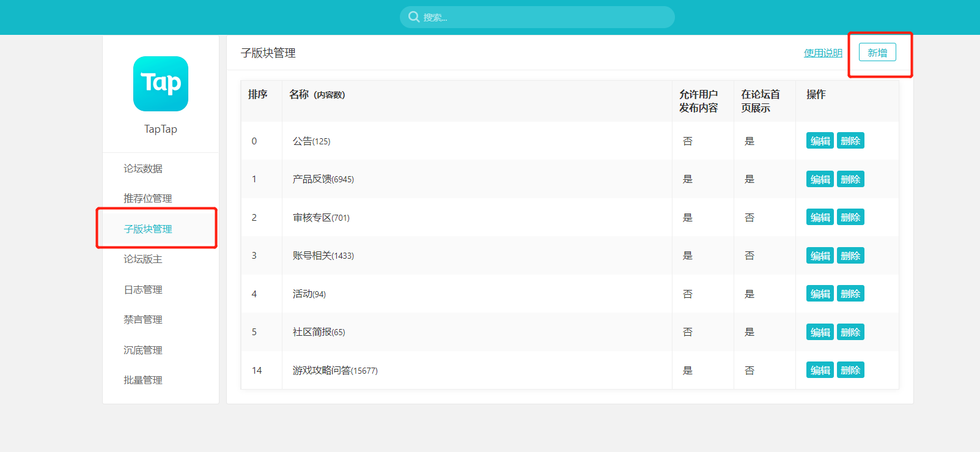Go to 论坛版主 menu item

pyautogui.click(x=143, y=259)
